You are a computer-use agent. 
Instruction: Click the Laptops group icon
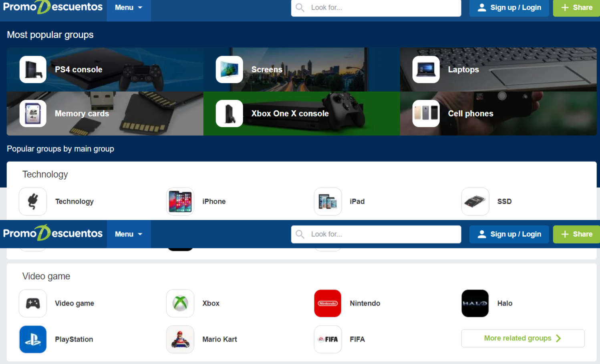(426, 70)
